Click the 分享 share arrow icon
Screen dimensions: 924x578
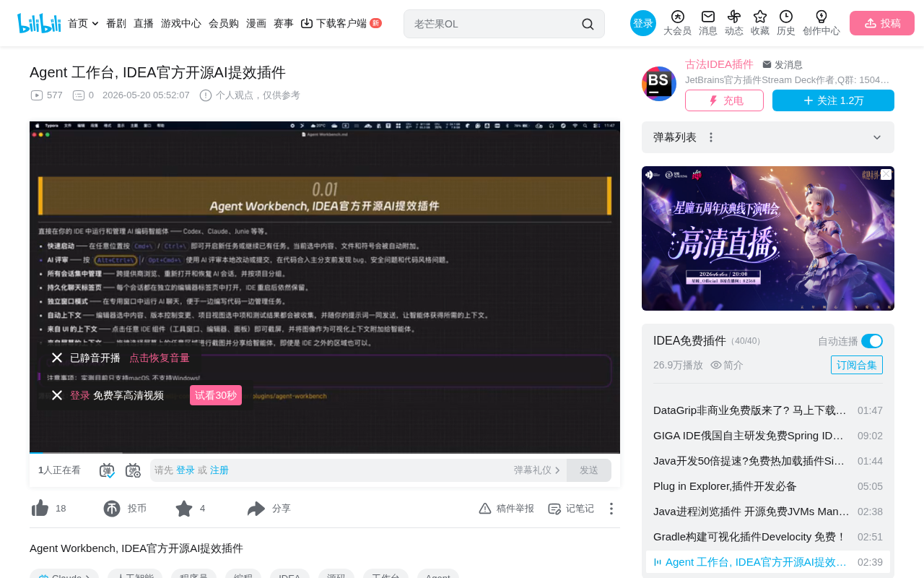coord(256,509)
